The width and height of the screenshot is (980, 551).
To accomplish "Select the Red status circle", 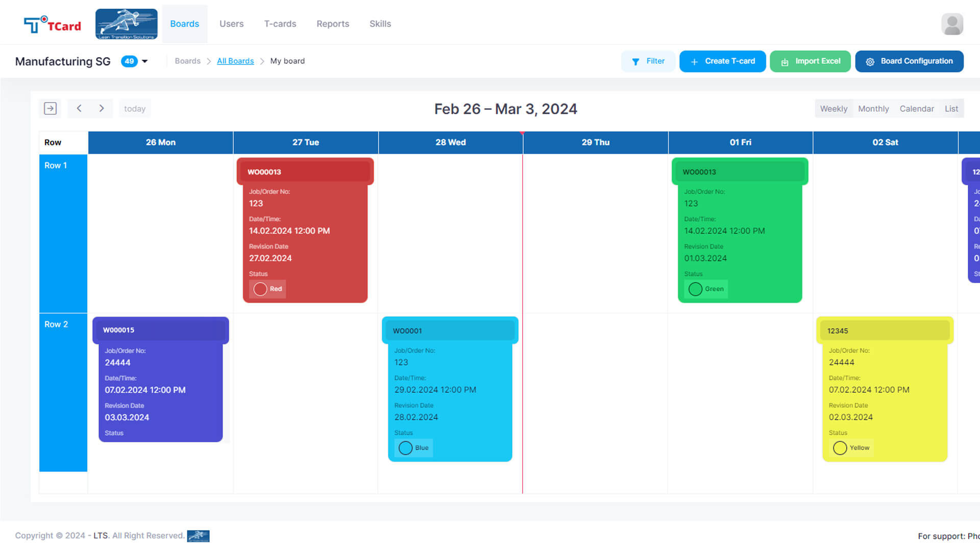I will coord(260,289).
